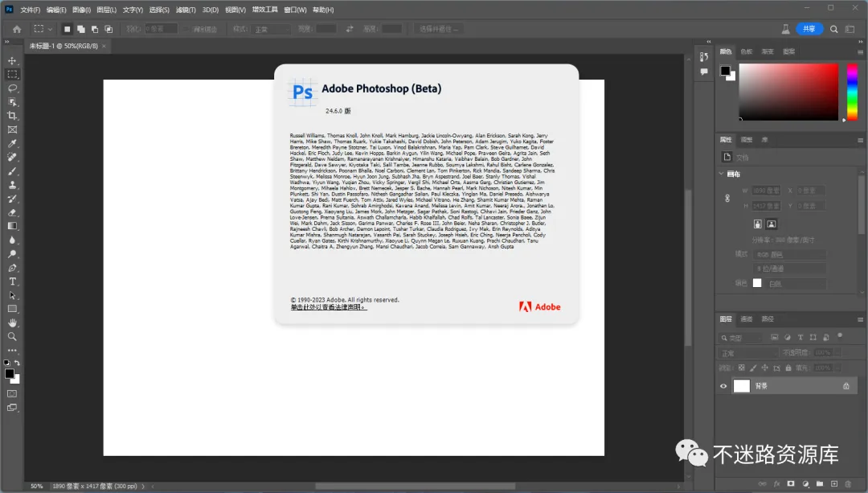Switch to the 色板 swatches tab
The image size is (868, 493).
click(x=747, y=51)
